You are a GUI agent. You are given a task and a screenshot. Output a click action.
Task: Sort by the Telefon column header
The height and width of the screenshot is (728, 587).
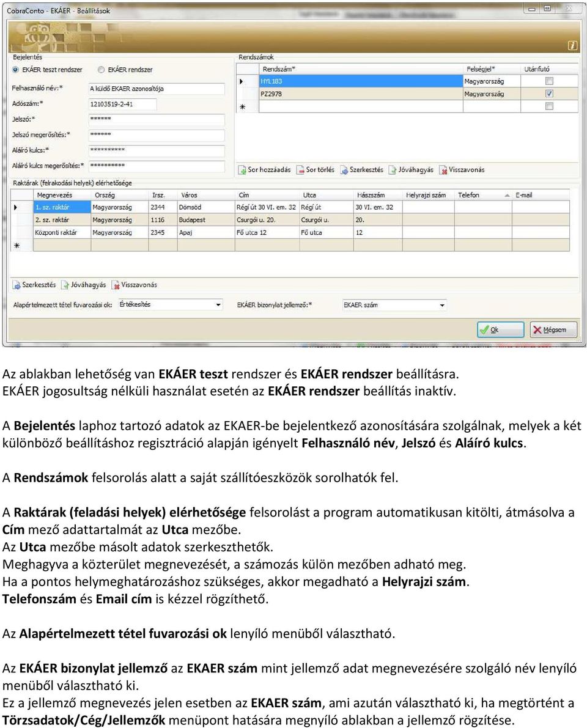[483, 195]
